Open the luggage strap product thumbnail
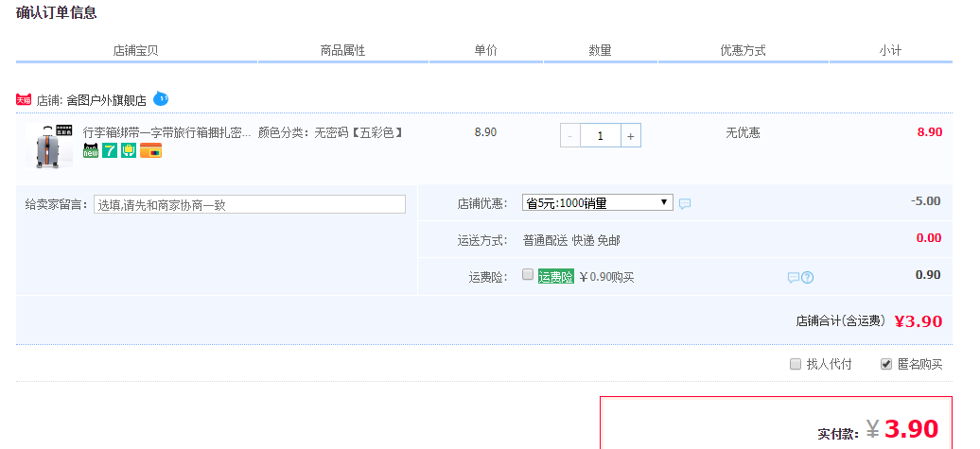Screen dimensions: 980x449 (49, 146)
